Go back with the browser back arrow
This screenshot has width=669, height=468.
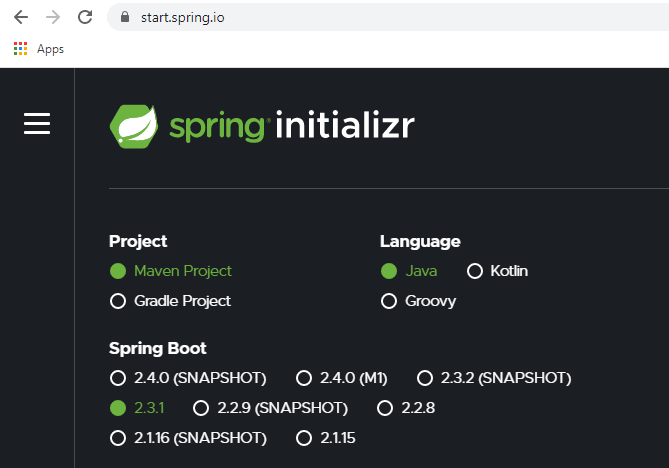pos(21,17)
